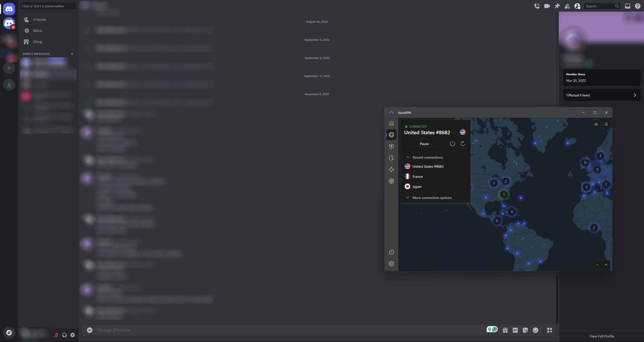Collapse Recent connections section
This screenshot has width=644, height=342.
(x=408, y=157)
